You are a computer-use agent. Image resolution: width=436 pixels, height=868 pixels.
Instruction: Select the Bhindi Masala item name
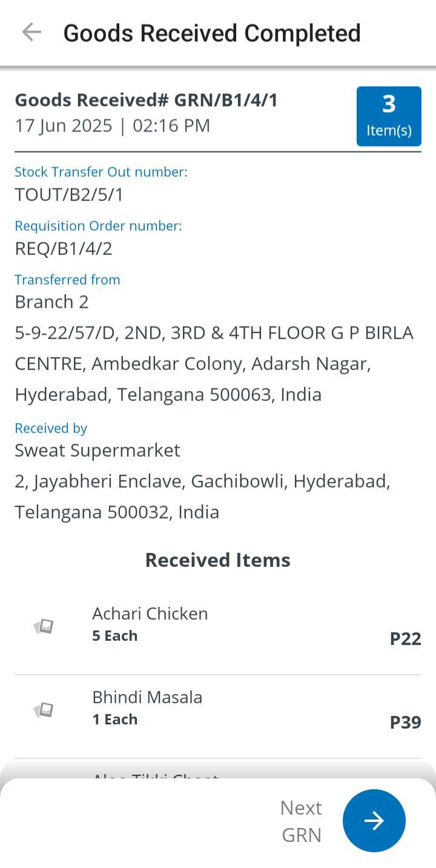pyautogui.click(x=147, y=697)
